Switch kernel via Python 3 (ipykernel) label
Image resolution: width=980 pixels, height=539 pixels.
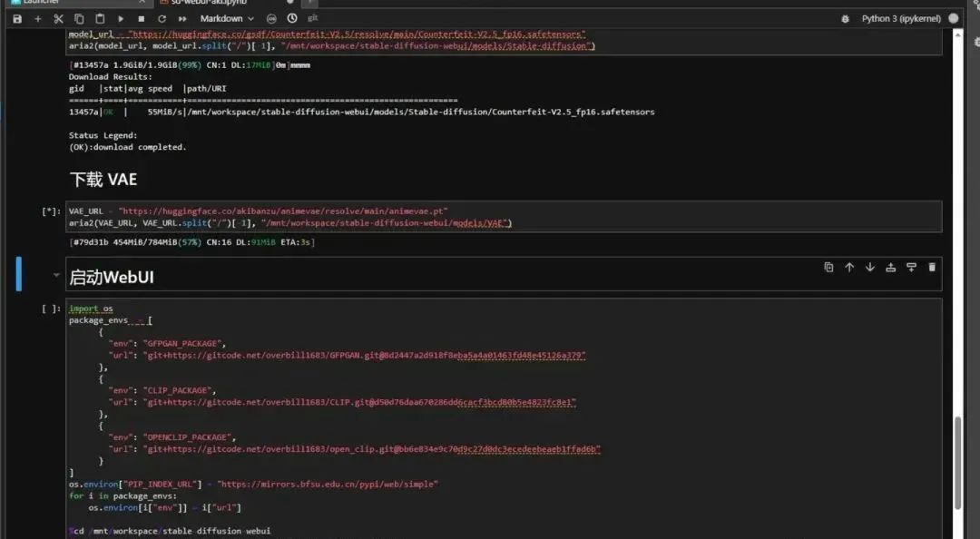click(x=901, y=19)
